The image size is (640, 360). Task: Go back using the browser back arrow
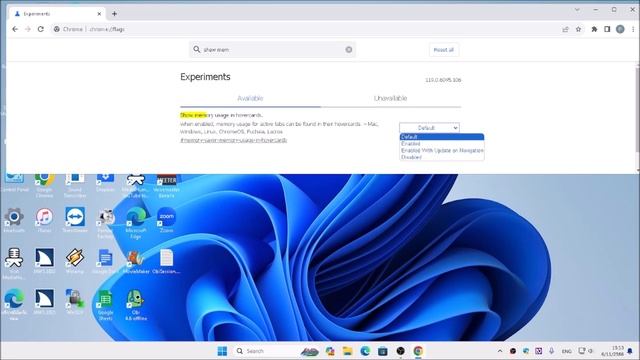point(15,29)
